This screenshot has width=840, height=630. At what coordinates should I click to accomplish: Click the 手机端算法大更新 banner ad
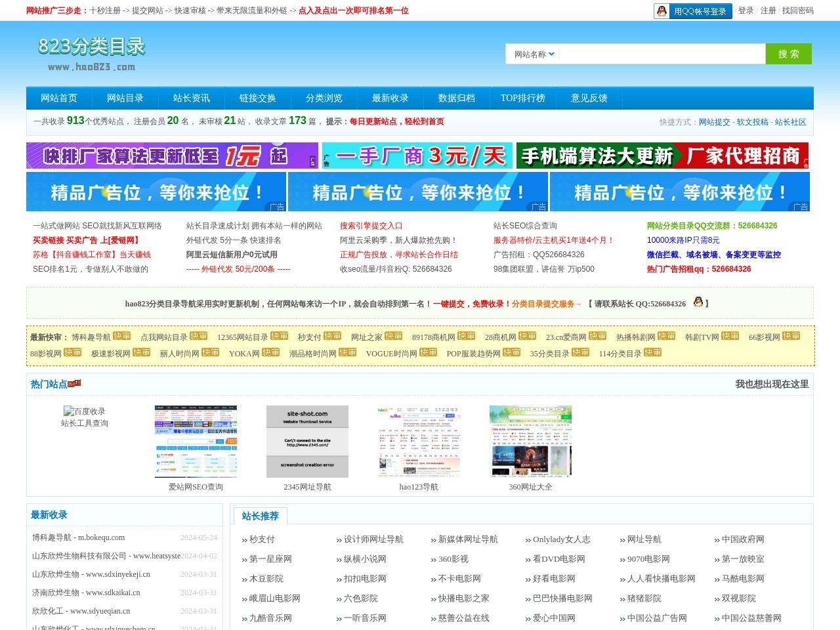662,156
